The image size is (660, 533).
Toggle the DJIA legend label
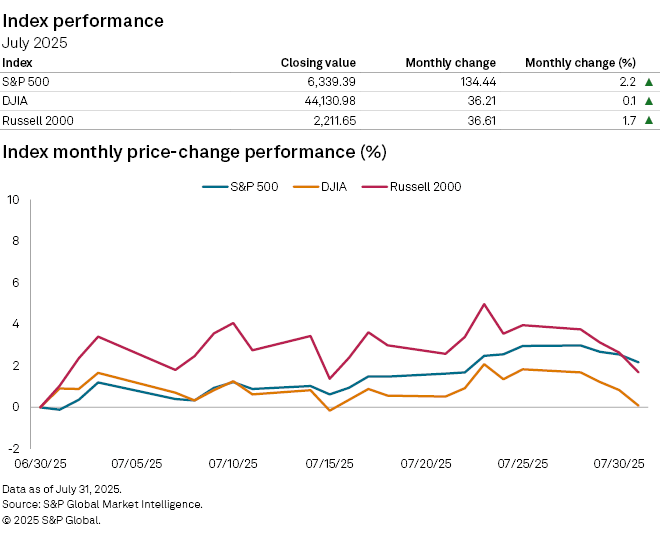335,186
